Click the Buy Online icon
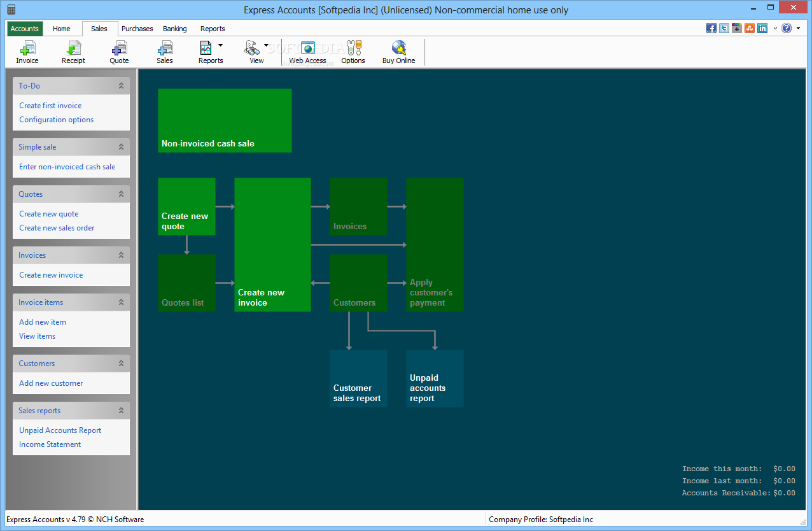The height and width of the screenshot is (531, 812). [399, 52]
